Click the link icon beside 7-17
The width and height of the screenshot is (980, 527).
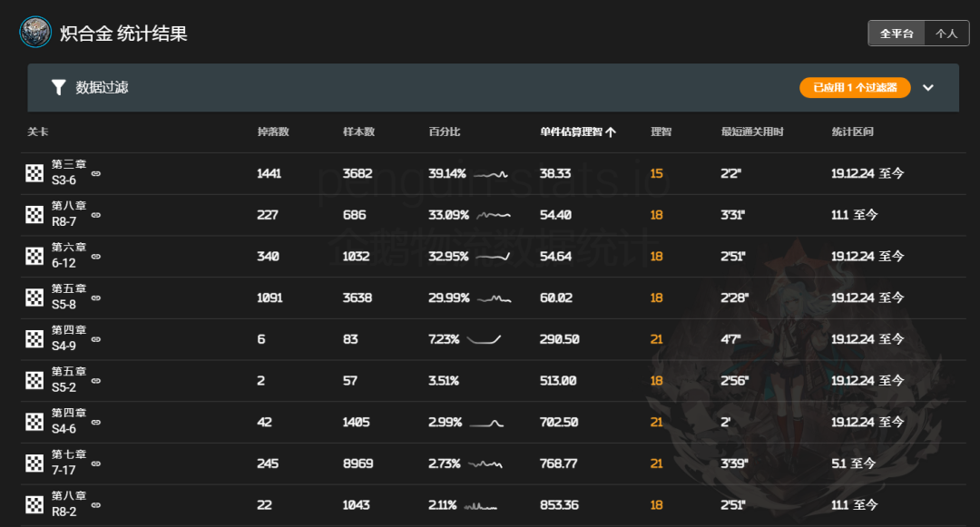click(x=96, y=464)
